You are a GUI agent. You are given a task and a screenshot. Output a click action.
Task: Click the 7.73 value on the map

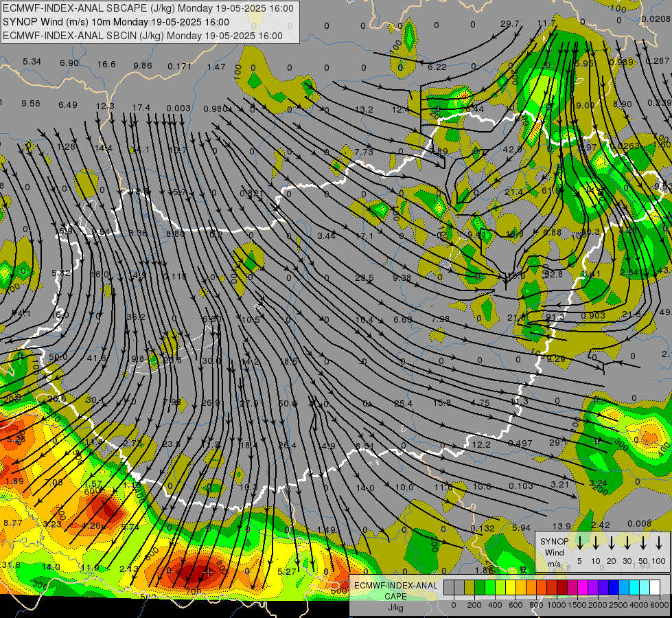click(x=364, y=152)
